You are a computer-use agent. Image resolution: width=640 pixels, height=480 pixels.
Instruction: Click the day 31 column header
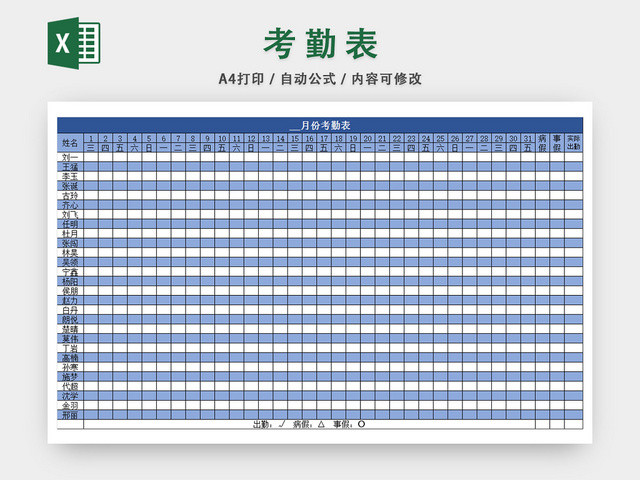click(x=528, y=138)
